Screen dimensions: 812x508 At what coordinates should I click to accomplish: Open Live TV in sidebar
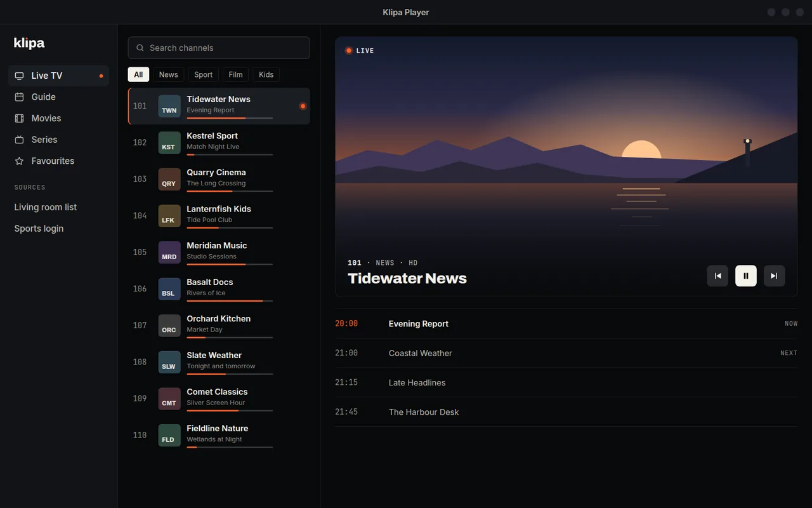click(58, 76)
